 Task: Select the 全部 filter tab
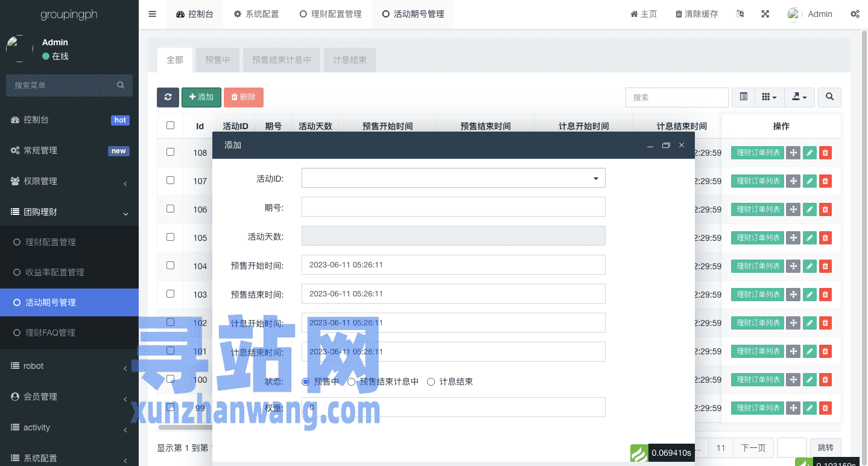(175, 60)
